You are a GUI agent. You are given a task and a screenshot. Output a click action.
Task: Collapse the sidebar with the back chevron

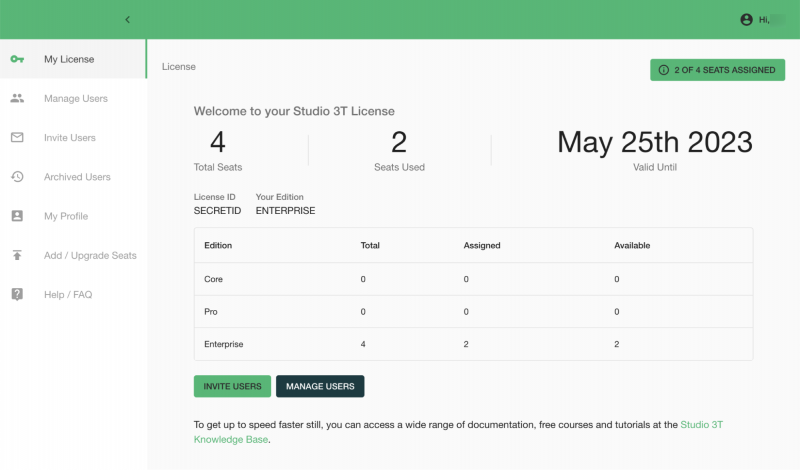coord(128,19)
